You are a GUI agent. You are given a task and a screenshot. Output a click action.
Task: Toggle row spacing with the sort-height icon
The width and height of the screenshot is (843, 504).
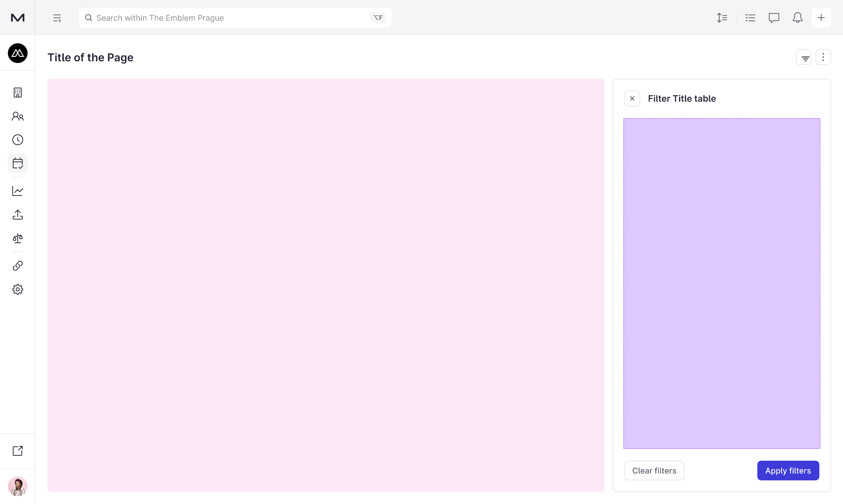pyautogui.click(x=721, y=17)
